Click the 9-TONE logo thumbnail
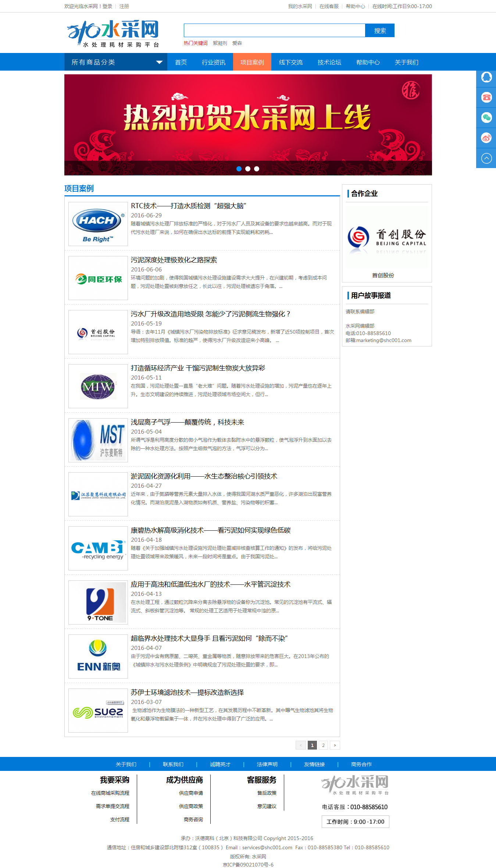Image resolution: width=496 pixels, height=868 pixels. [98, 602]
